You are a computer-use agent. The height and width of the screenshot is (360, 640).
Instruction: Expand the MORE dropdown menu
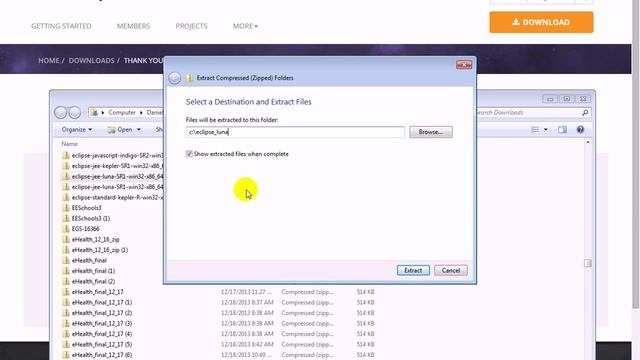(x=245, y=26)
